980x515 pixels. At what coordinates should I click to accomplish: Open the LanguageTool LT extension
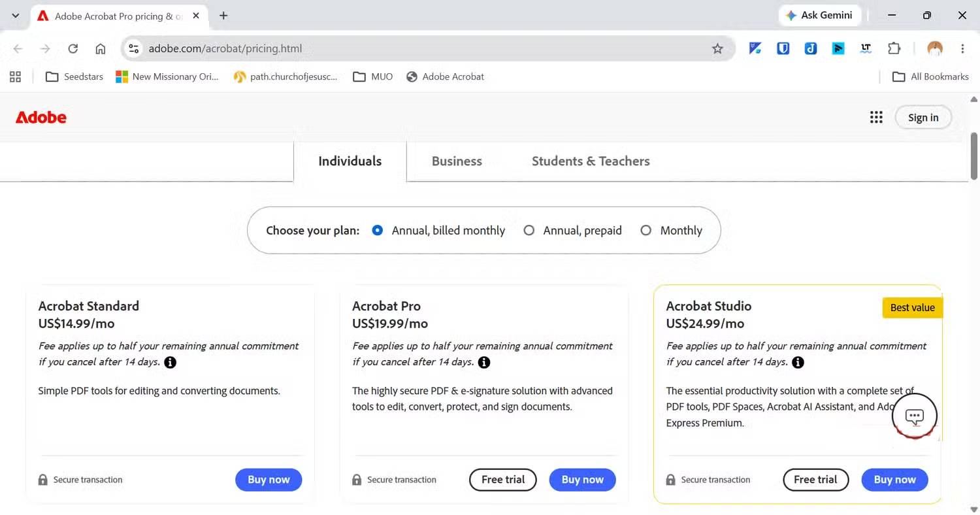tap(866, 48)
